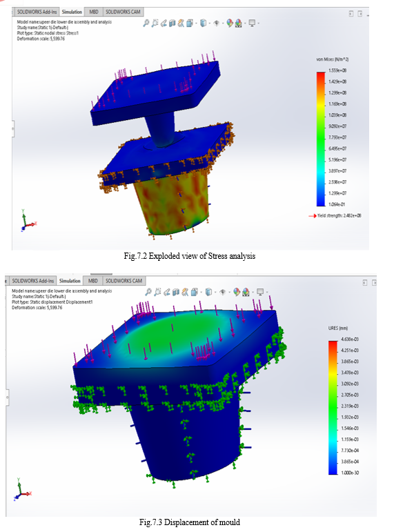The width and height of the screenshot is (394, 532).
Task: Expand View Settings dropdown arrow in the displacement plot window
Action: click(x=267, y=292)
